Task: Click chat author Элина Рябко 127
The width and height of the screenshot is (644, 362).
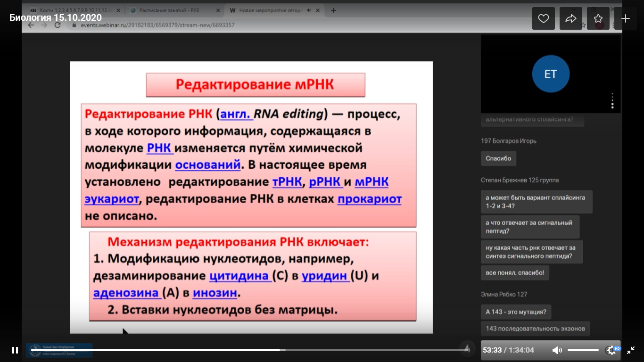Action: pyautogui.click(x=504, y=294)
